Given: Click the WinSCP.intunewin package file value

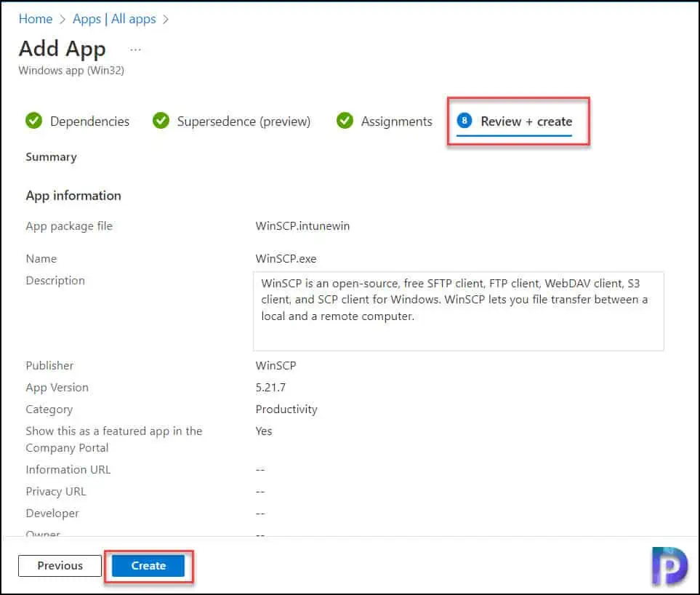Looking at the screenshot, I should [302, 226].
